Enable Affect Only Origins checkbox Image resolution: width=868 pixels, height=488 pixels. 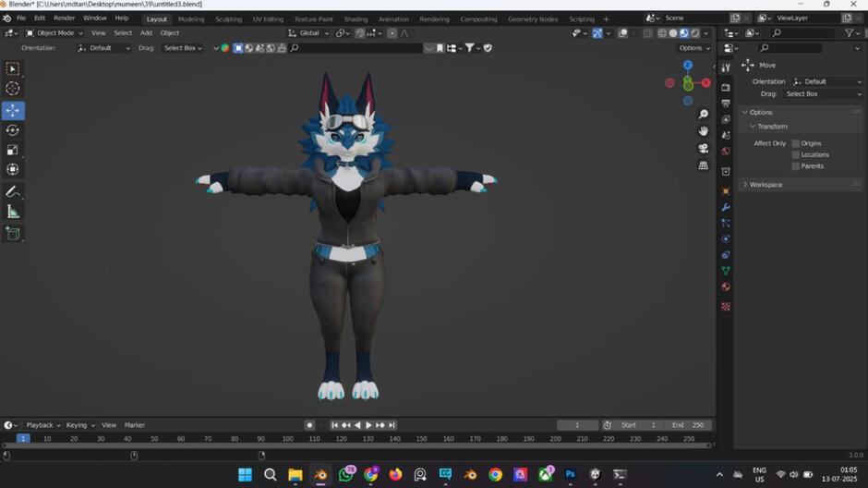[x=795, y=143]
